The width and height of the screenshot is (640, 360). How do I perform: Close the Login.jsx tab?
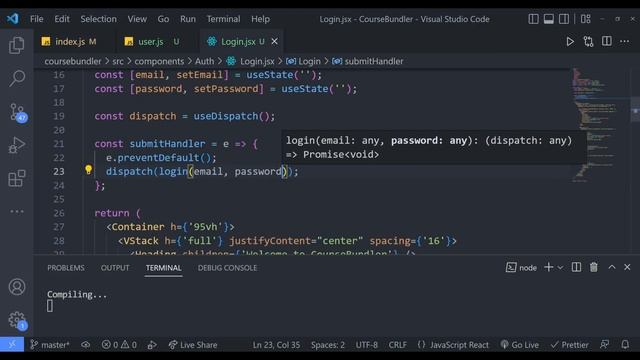coord(275,42)
